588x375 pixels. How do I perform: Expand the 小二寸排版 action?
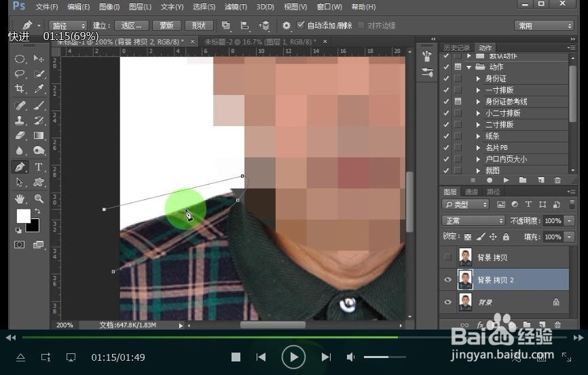tap(478, 113)
